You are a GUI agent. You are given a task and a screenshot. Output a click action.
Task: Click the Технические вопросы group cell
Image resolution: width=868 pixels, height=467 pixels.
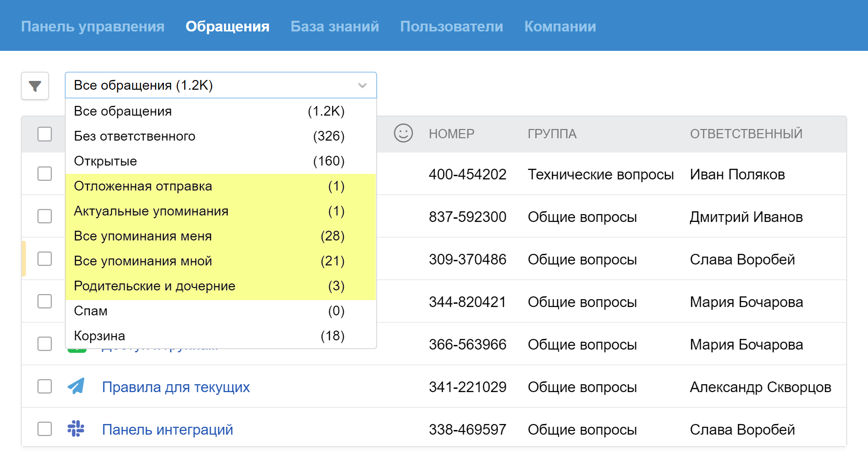tap(601, 174)
